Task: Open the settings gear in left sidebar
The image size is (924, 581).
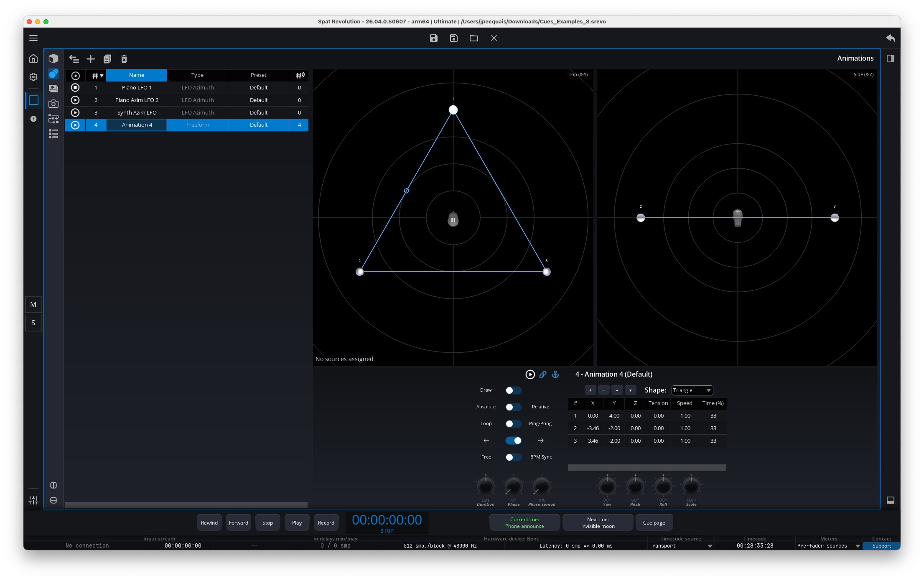Action: pos(33,77)
